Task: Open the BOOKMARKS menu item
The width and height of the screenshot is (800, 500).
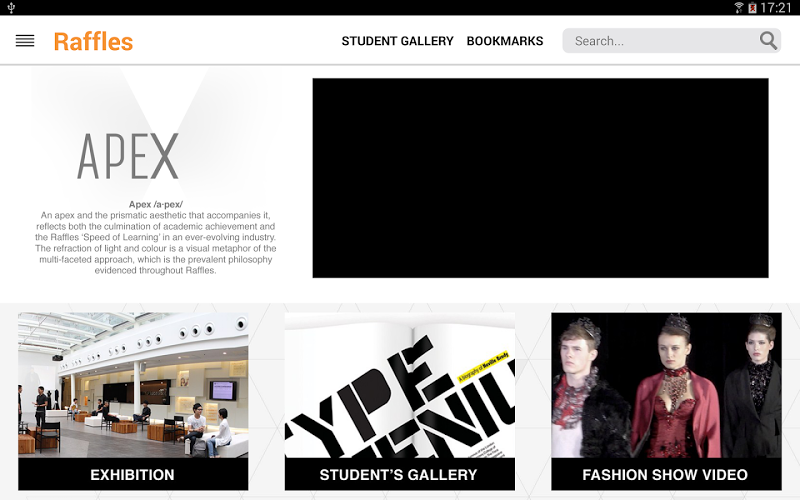Action: (x=505, y=41)
